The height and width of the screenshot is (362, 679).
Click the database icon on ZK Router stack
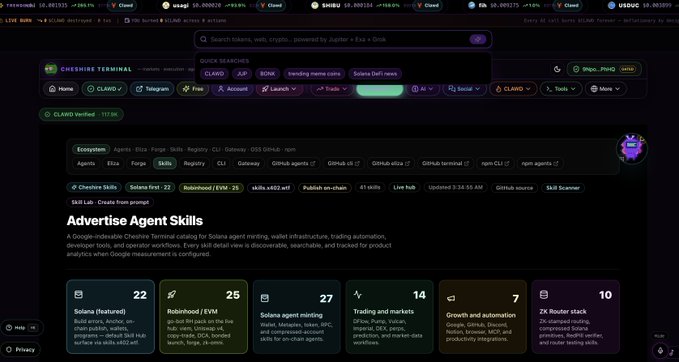(544, 294)
